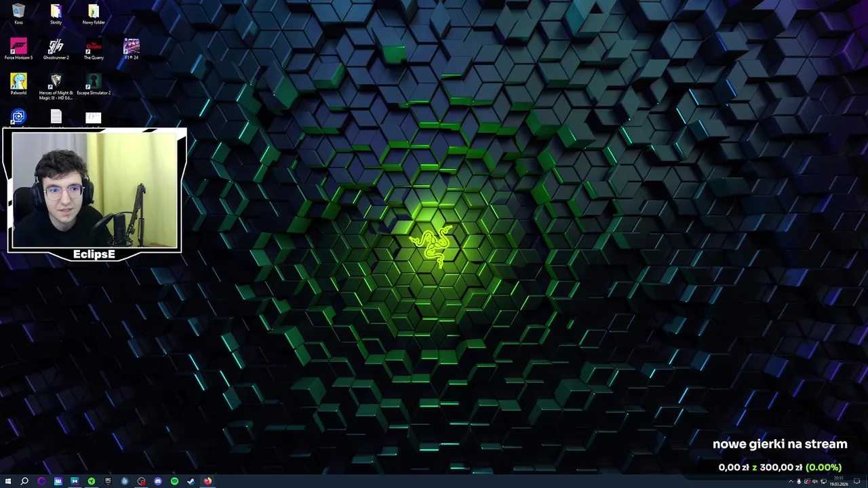
Task: Select the F1 24 game shortcut
Action: 132,49
